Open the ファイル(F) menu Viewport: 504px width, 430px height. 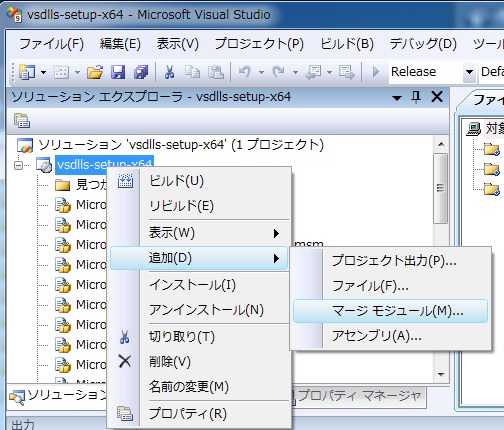pos(51,44)
